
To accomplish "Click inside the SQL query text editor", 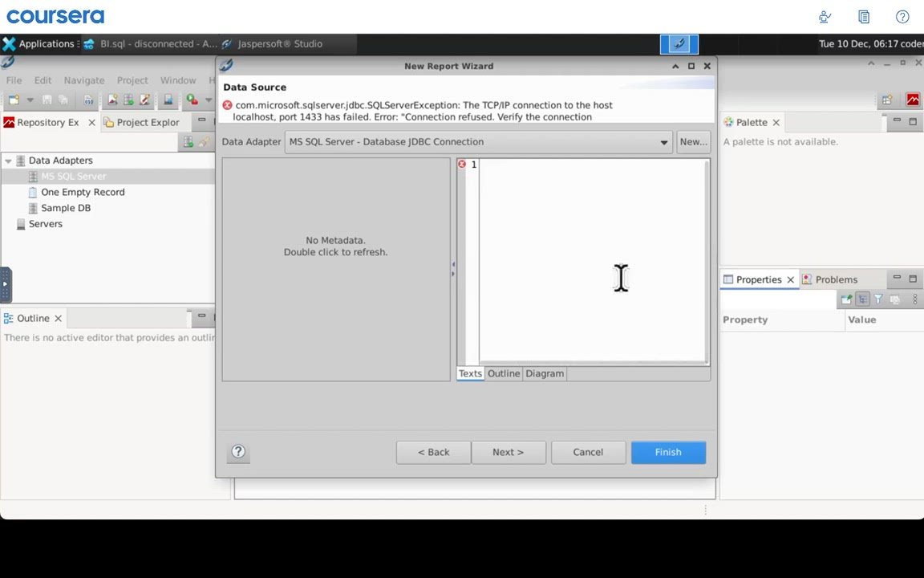I will pos(591,260).
